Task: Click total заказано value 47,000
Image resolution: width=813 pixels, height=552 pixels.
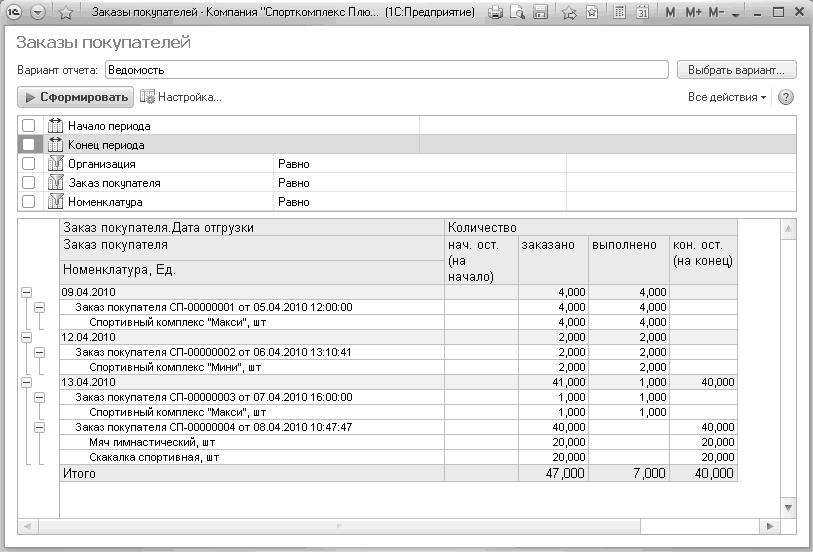Action: point(565,473)
